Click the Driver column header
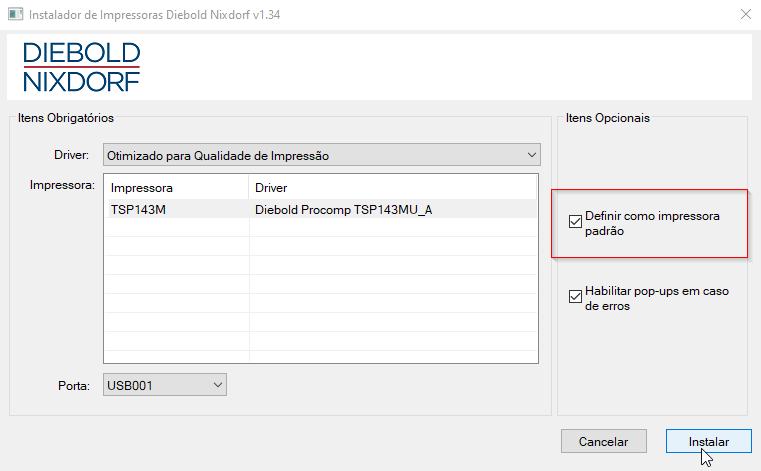761x471 pixels. 392,187
